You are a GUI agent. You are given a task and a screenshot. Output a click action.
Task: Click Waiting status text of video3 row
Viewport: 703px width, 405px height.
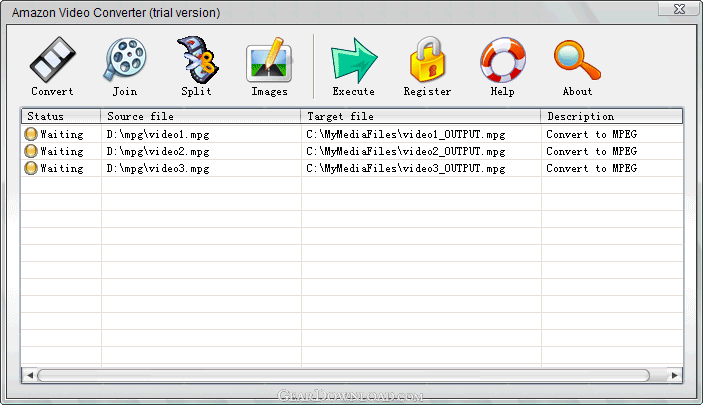62,169
